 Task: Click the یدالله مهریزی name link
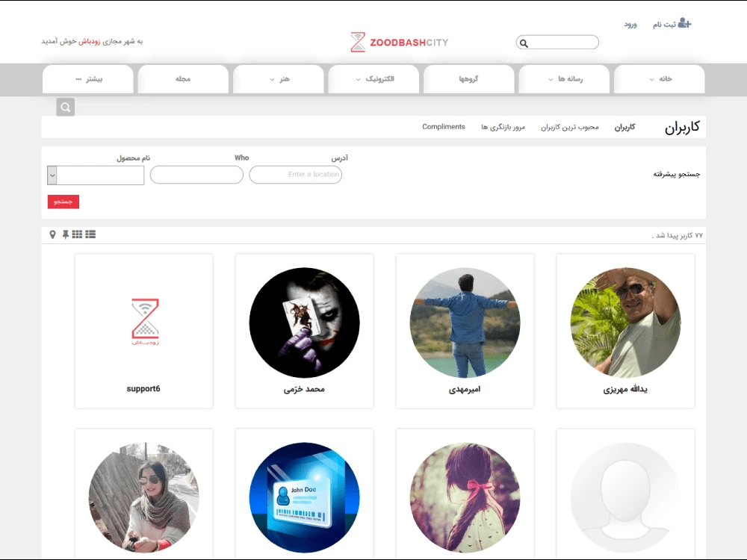click(x=625, y=390)
